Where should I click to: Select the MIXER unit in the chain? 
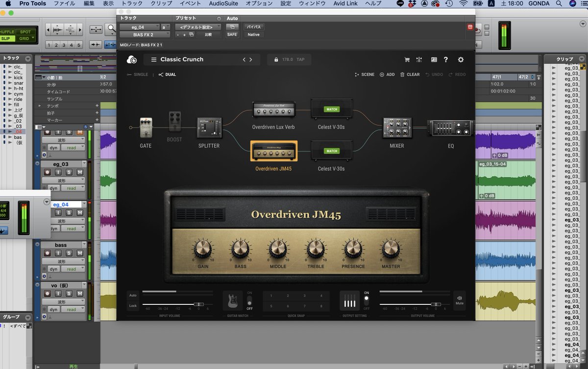point(397,129)
